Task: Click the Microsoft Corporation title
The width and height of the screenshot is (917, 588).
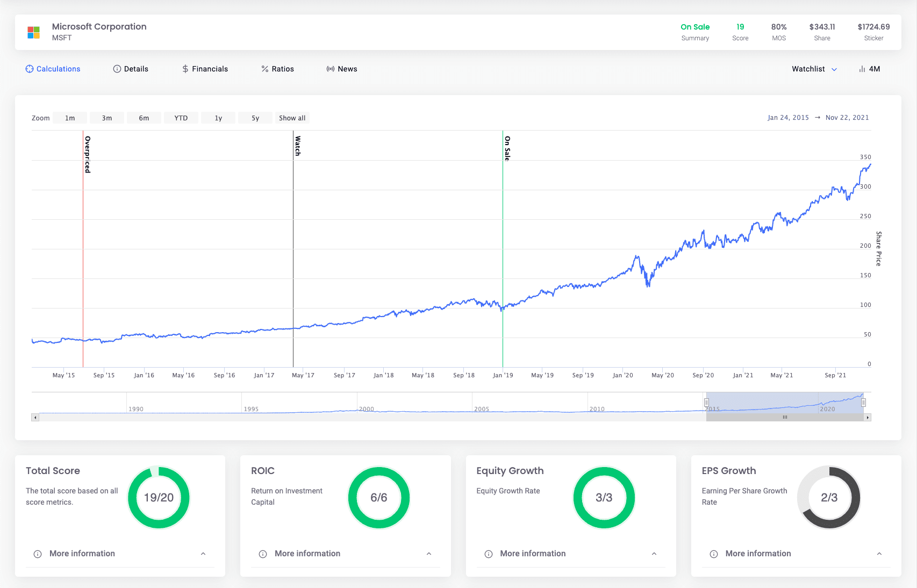Action: click(x=99, y=26)
